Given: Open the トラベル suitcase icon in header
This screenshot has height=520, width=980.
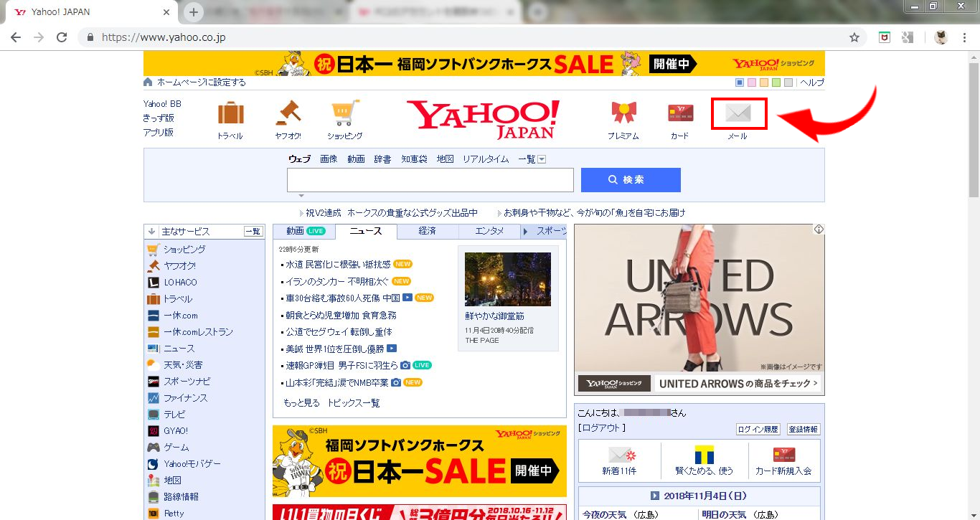Looking at the screenshot, I should [230, 113].
